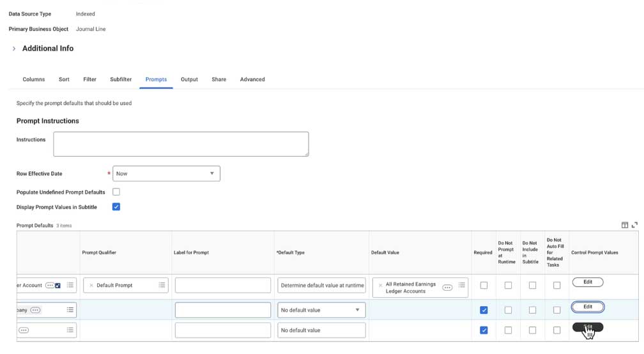644x354 pixels.
Task: Enable Populate Undefined Prompt Defaults checkbox
Action: tap(116, 192)
